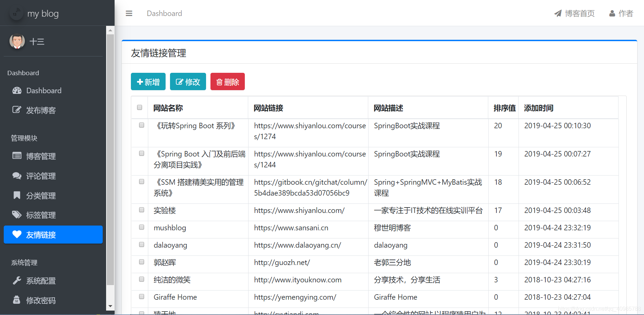The height and width of the screenshot is (315, 644).
Task: Click the sidebar scrollbar down arrow
Action: click(x=110, y=306)
